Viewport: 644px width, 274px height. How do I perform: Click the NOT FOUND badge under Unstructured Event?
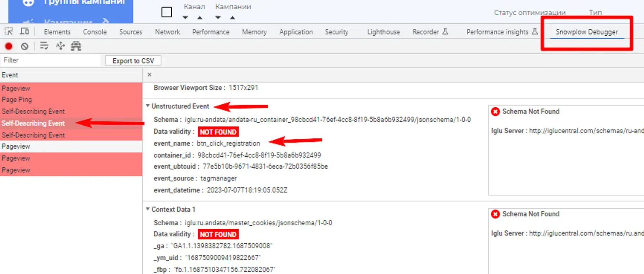coord(218,132)
